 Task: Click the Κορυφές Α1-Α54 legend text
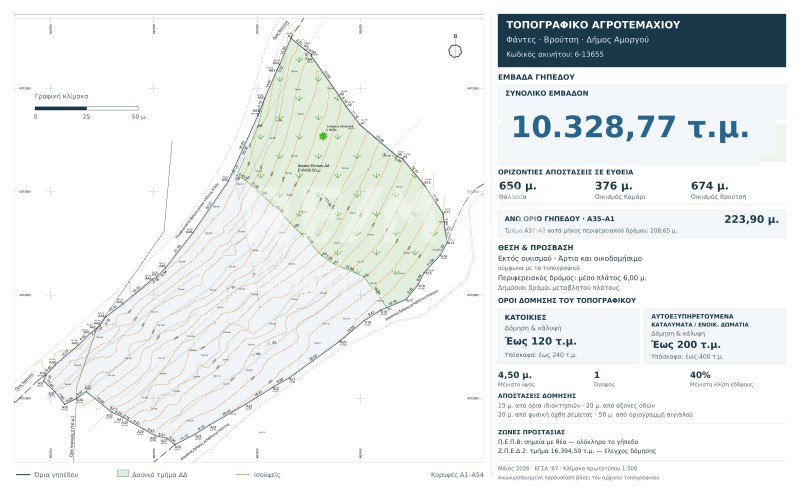(x=457, y=475)
